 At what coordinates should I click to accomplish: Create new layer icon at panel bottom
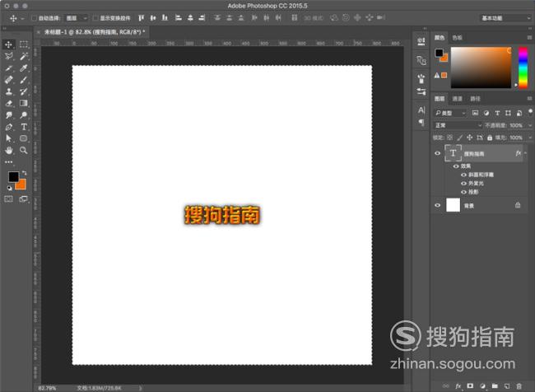point(507,386)
